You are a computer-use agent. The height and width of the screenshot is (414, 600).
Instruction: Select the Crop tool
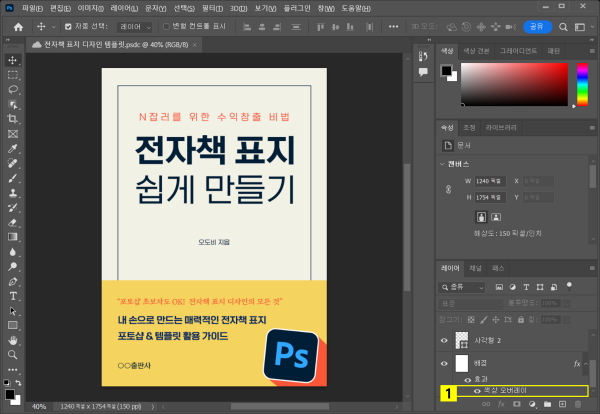tap(13, 118)
